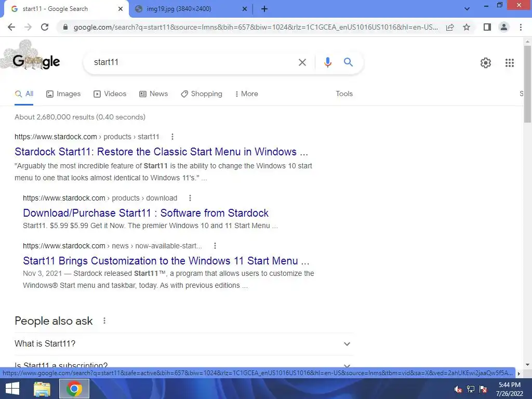
Task: Open the More search filters menu
Action: tap(246, 94)
